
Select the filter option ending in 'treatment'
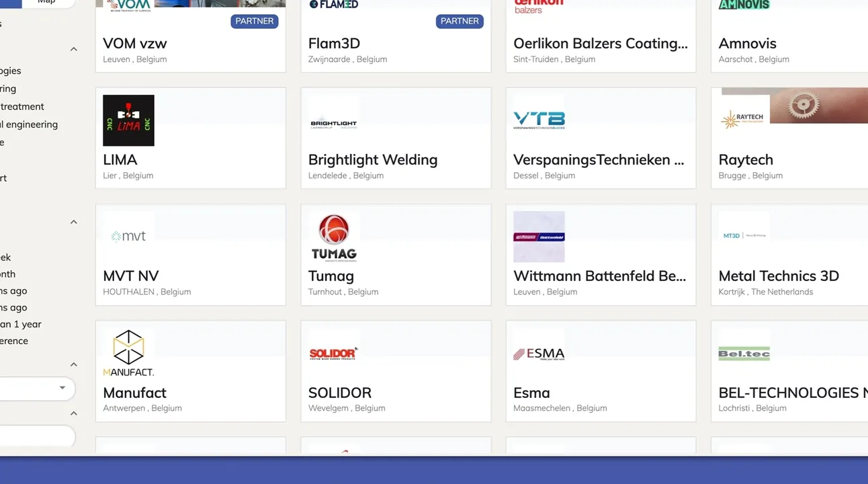coord(22,106)
